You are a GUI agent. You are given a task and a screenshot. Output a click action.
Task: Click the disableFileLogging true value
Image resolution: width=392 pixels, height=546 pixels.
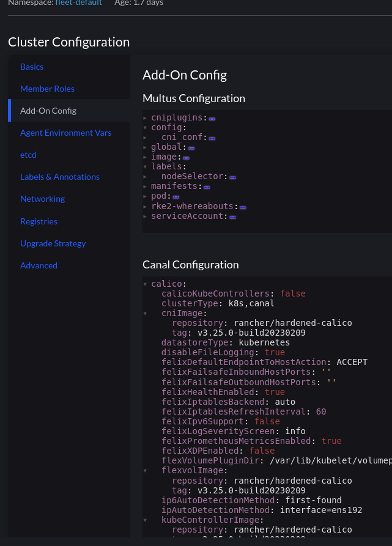pos(275,352)
